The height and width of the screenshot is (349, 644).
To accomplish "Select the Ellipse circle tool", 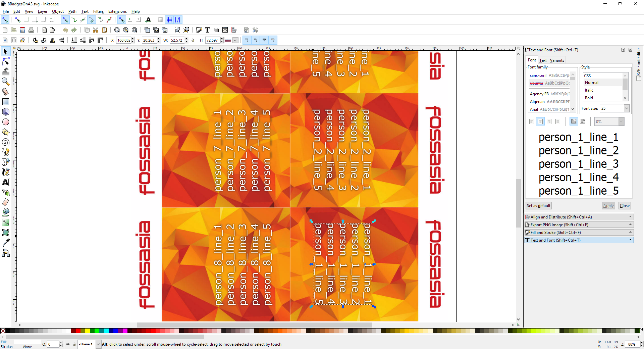I will point(5,122).
